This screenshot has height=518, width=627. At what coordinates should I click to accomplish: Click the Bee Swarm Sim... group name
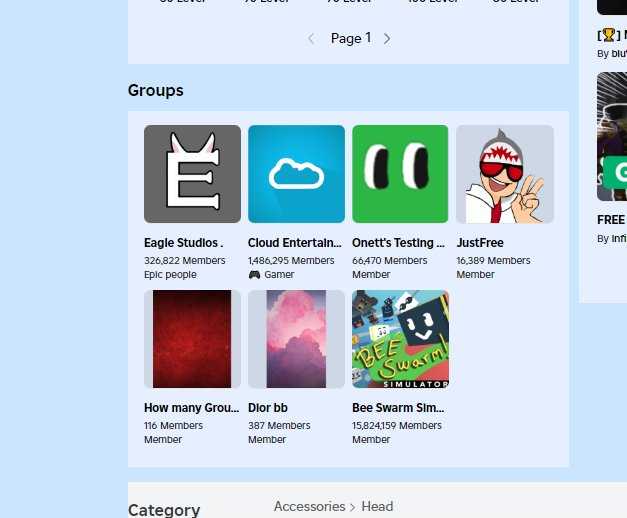[x=398, y=408]
